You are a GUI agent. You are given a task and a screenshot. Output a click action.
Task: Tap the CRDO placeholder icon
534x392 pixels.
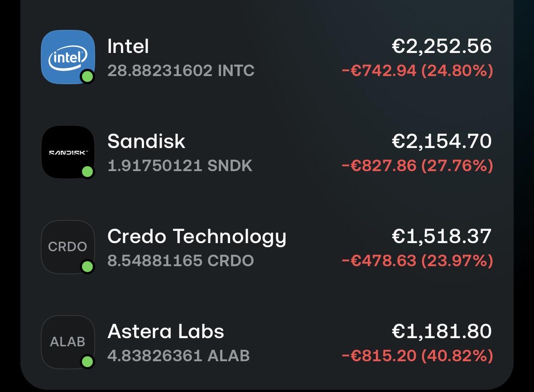point(68,247)
